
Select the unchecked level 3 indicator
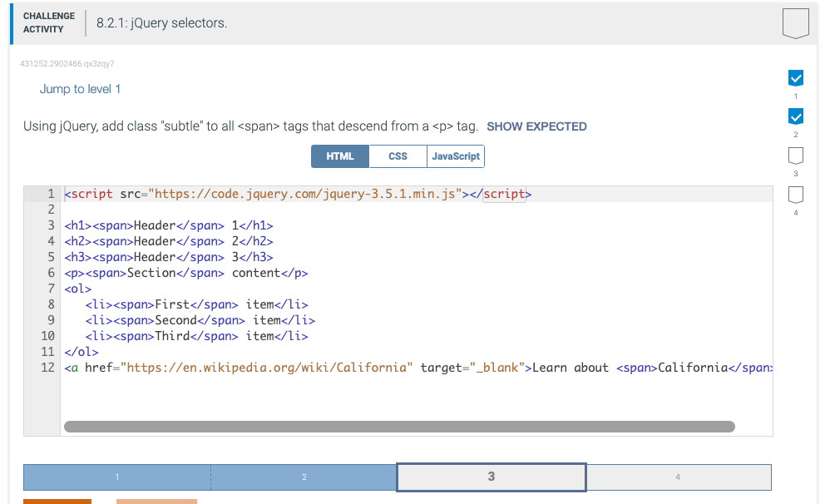(796, 156)
